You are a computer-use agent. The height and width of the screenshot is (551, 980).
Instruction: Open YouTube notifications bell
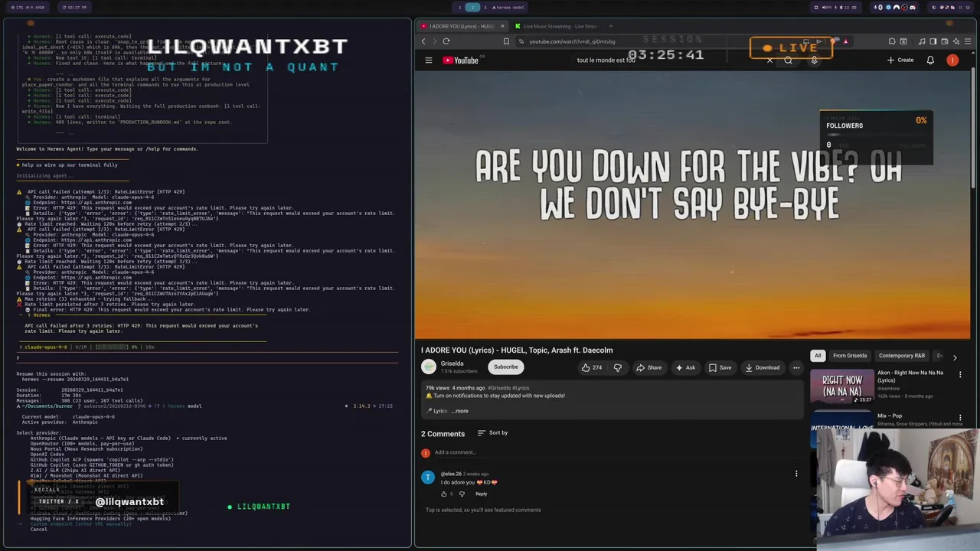pyautogui.click(x=930, y=60)
